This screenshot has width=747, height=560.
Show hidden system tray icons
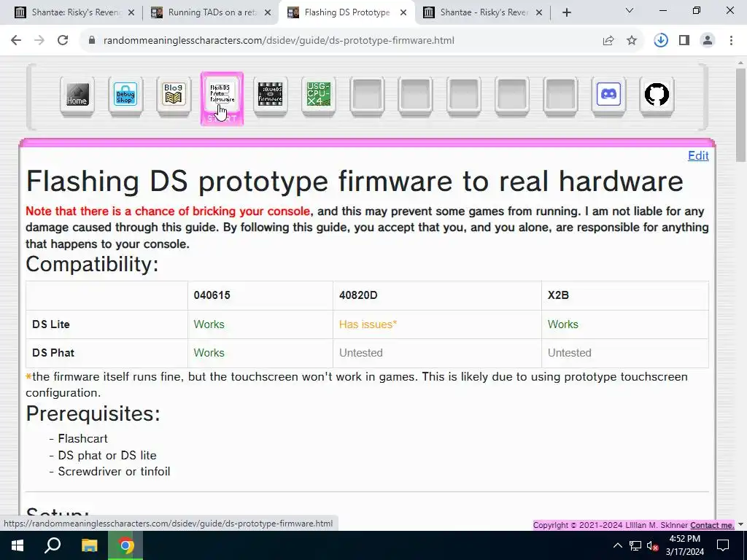[617, 545]
